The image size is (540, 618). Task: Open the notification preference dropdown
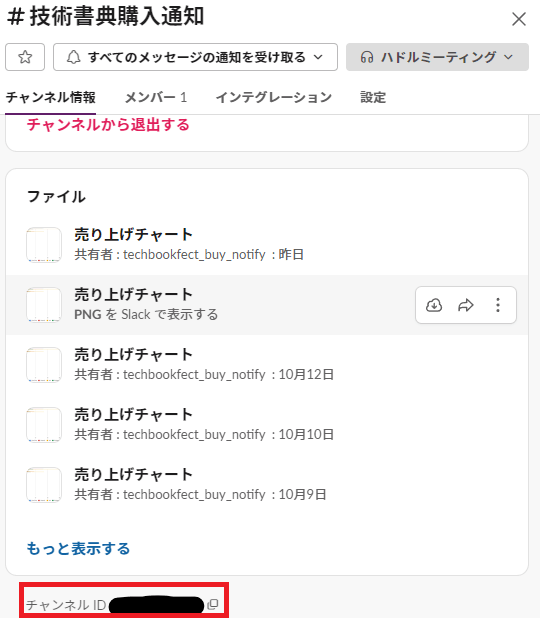(x=196, y=57)
